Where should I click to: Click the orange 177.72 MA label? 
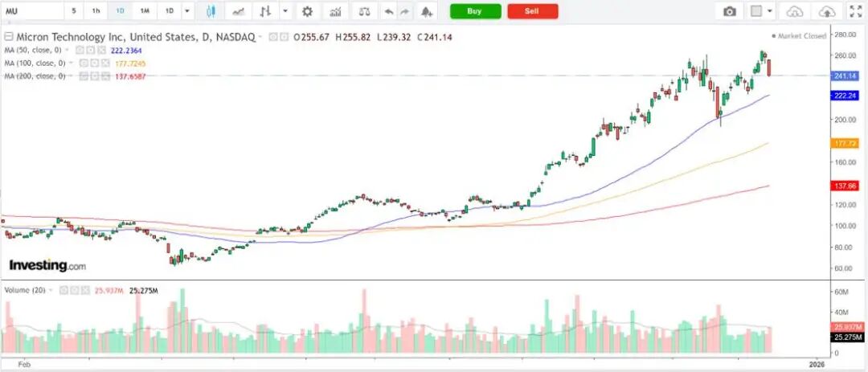845,143
